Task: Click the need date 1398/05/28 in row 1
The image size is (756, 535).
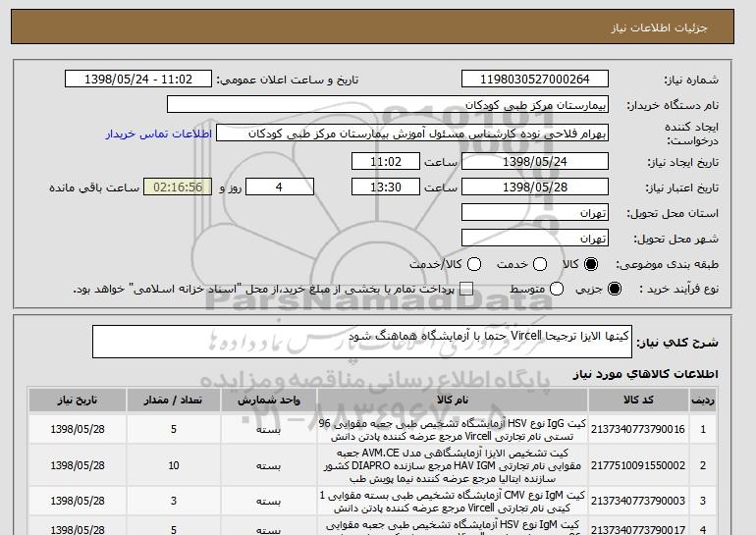Action: [x=78, y=429]
